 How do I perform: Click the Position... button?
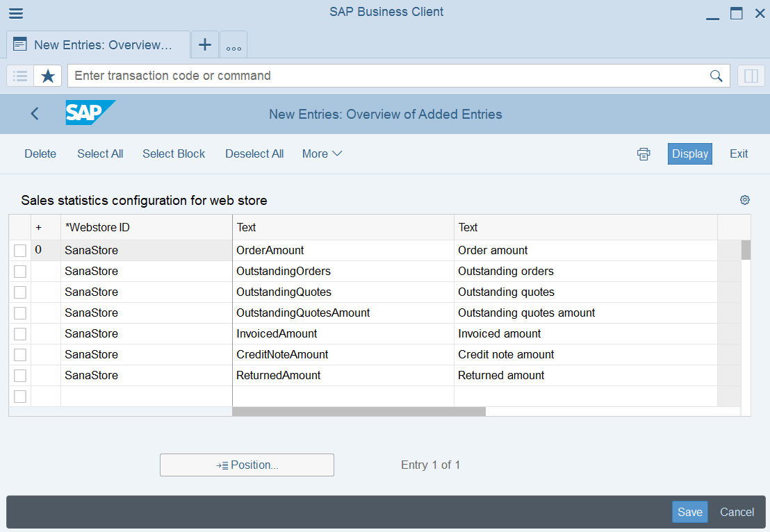[x=247, y=465]
